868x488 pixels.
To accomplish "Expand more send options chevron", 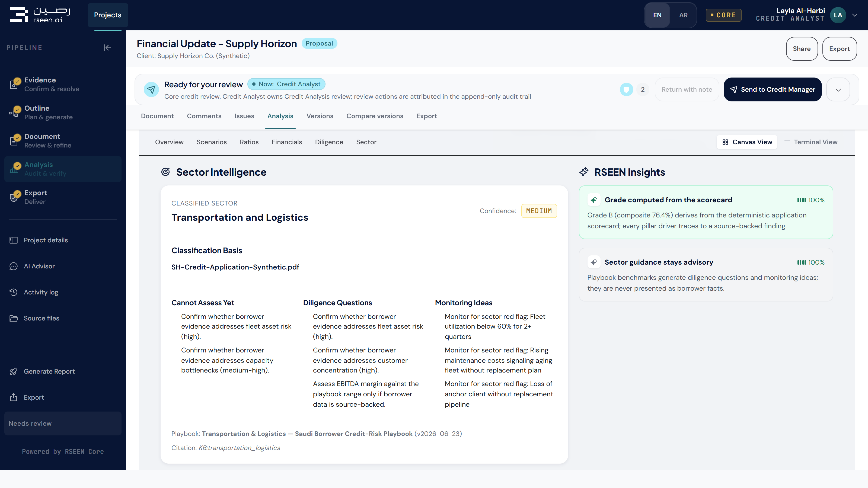I will (x=838, y=89).
